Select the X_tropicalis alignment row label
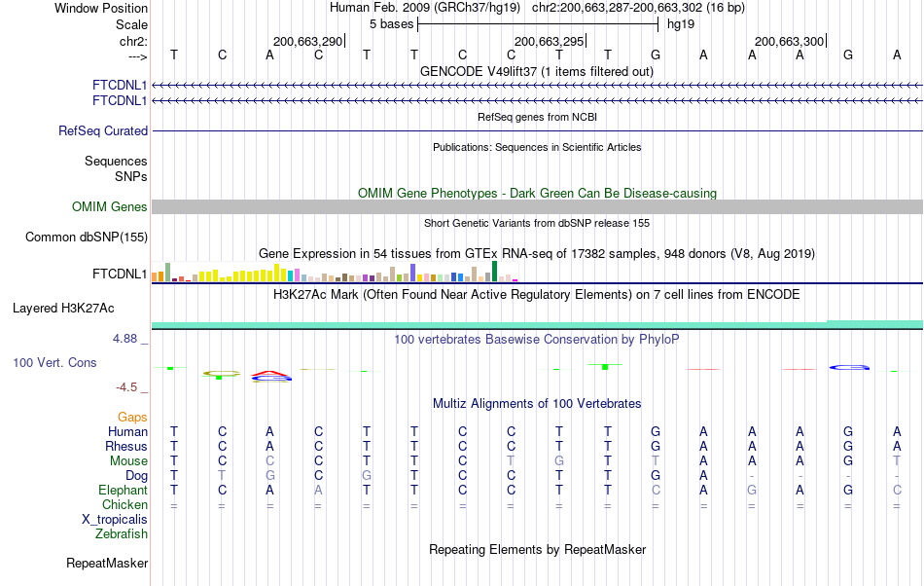This screenshot has height=586, width=924. (x=115, y=520)
